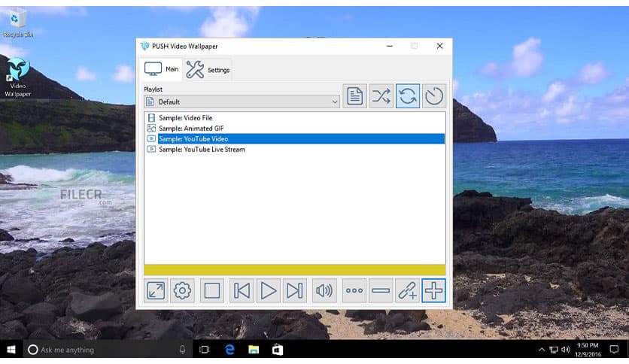
Task: Open the gear settings for playback
Action: click(182, 290)
